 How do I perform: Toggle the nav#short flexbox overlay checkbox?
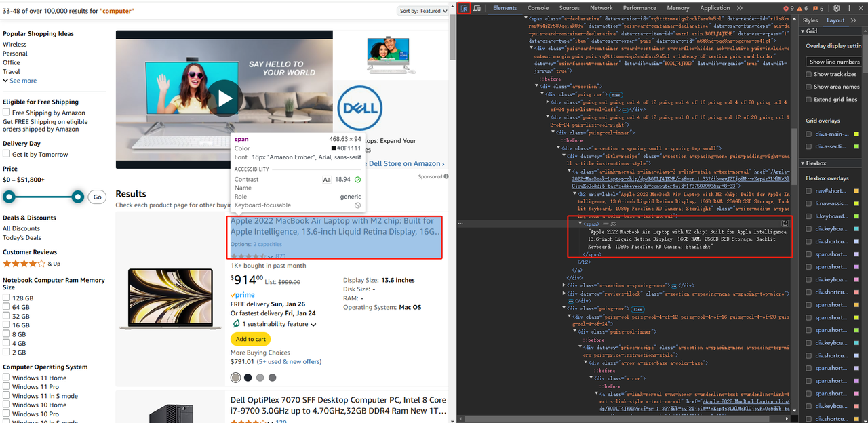(809, 191)
